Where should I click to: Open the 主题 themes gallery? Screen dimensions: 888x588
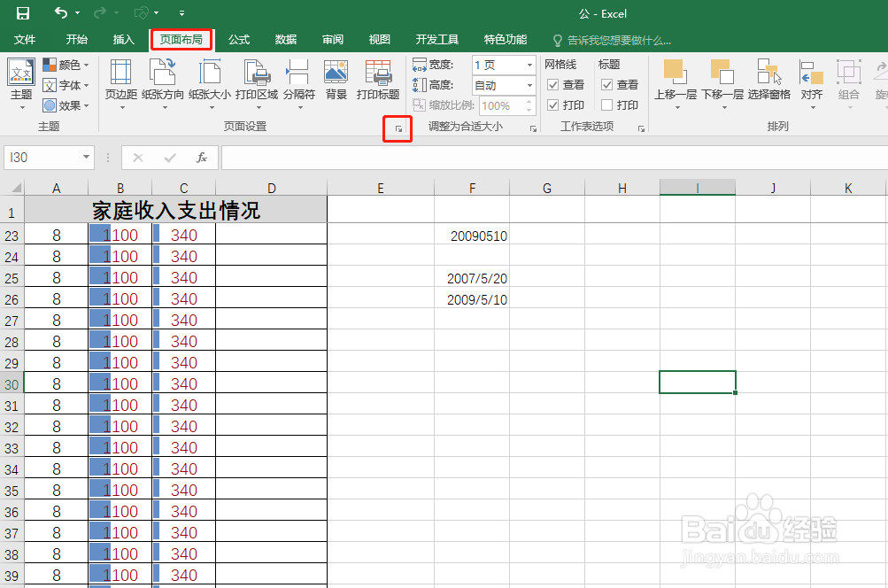click(x=21, y=83)
